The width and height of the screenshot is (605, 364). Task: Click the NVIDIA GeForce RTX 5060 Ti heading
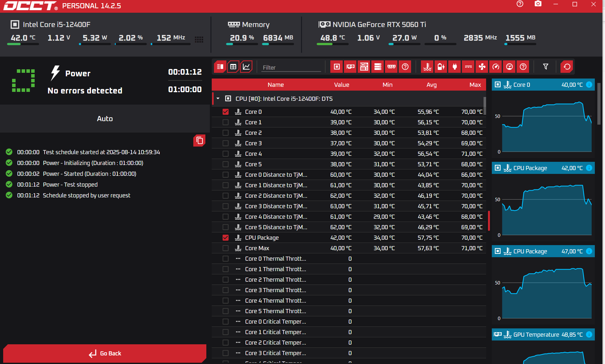379,24
